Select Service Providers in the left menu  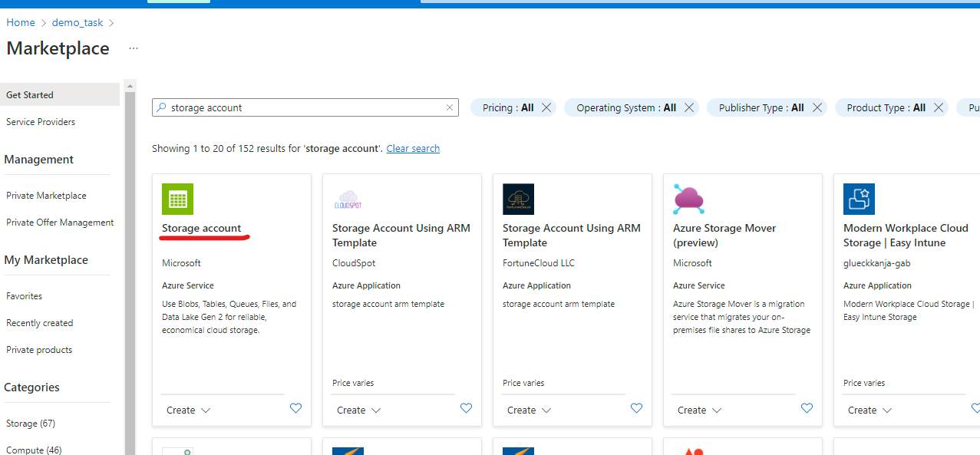(x=41, y=122)
